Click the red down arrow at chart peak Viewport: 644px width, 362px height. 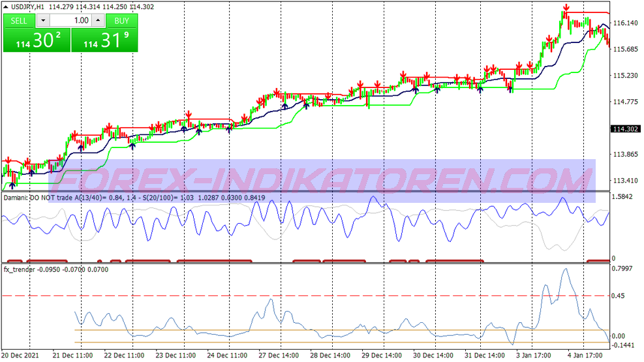point(566,8)
